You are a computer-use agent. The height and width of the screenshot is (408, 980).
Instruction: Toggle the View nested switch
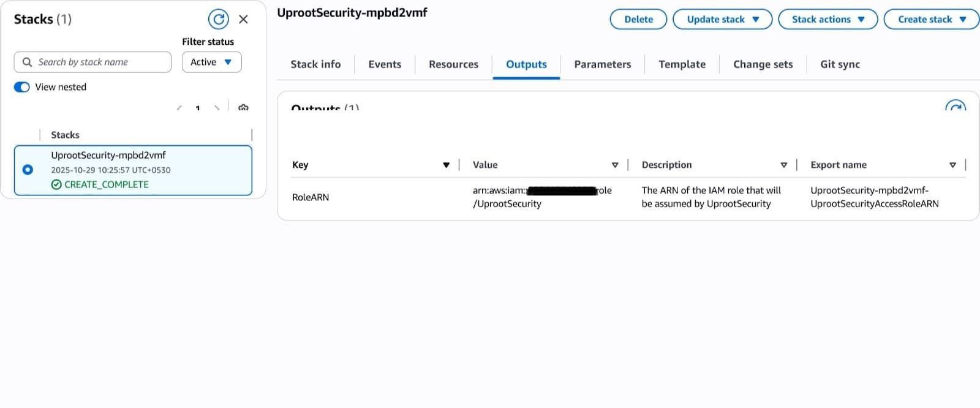coord(22,87)
